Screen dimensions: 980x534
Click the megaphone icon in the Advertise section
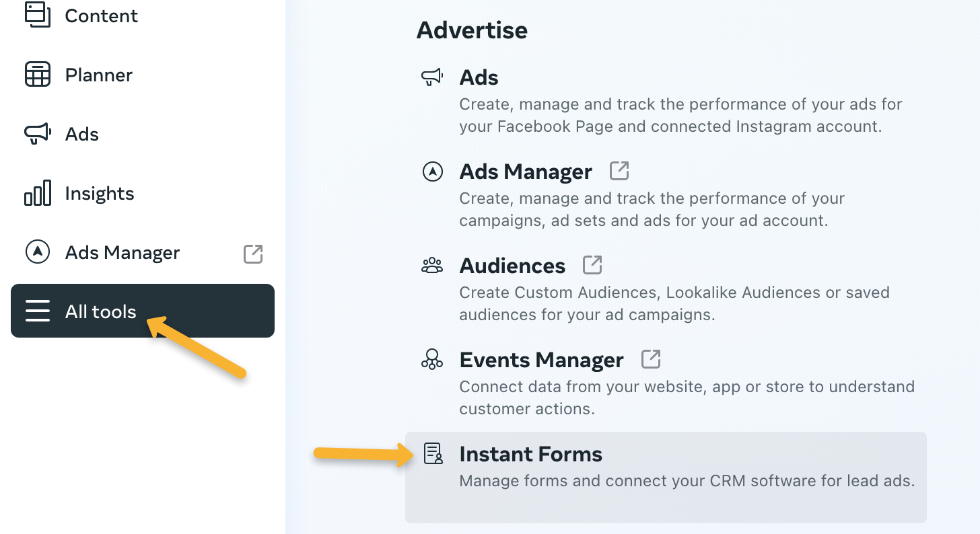tap(432, 77)
